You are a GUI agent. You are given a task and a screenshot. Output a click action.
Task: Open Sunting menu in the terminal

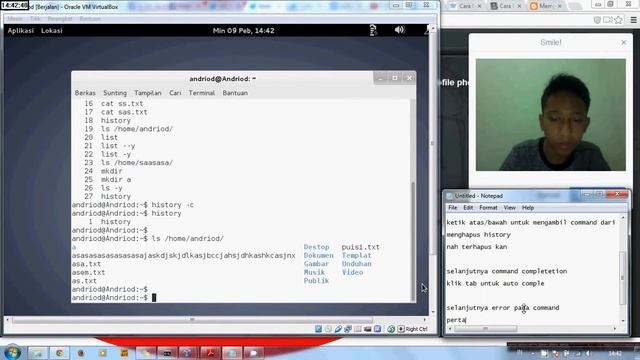point(115,93)
